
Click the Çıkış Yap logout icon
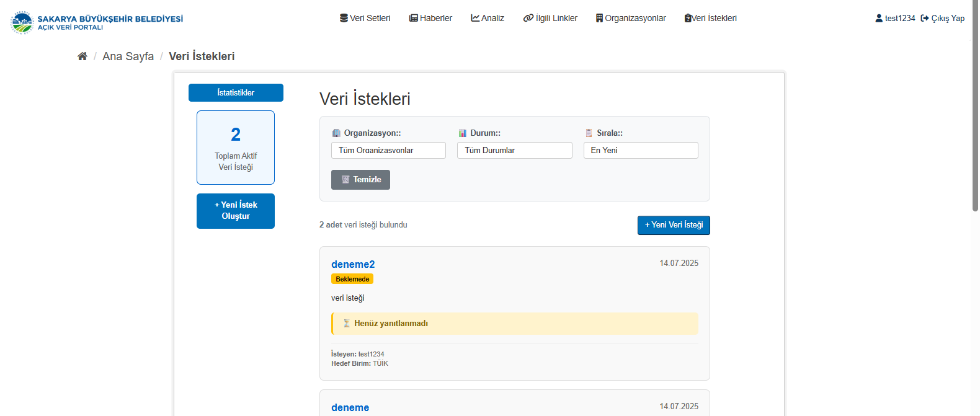pos(925,18)
